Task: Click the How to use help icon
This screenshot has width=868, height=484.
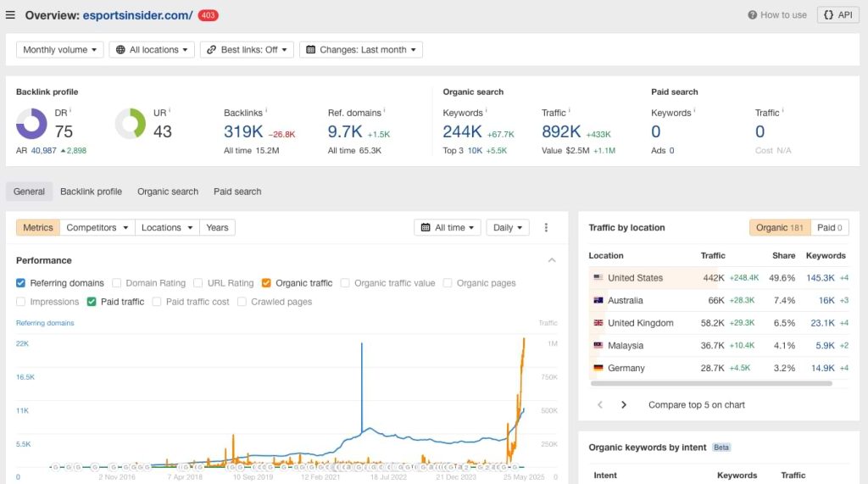Action: click(753, 15)
